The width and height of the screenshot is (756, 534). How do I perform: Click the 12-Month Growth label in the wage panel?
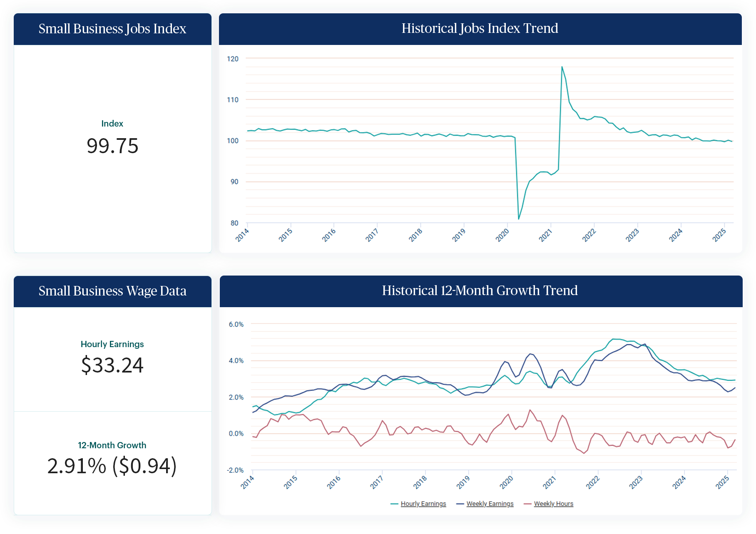click(112, 445)
